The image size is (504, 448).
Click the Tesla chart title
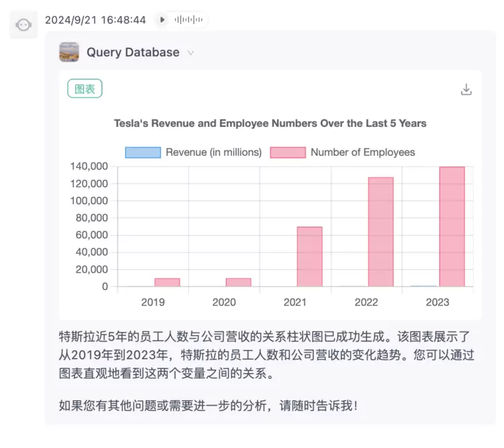(270, 124)
